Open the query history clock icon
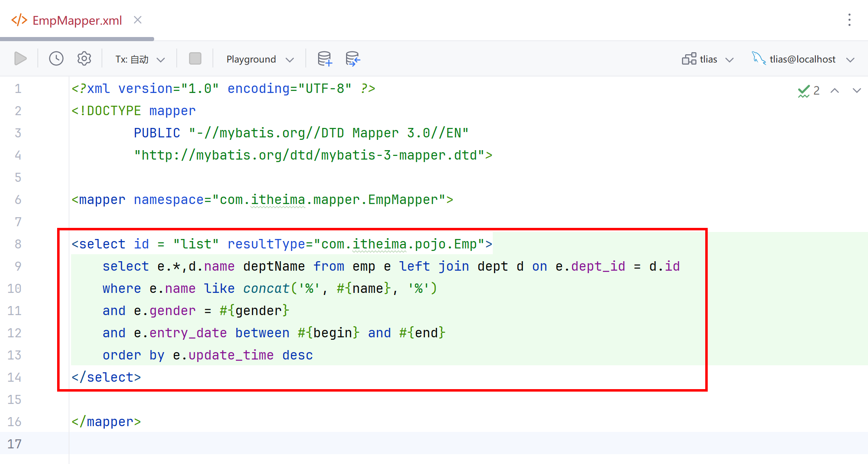The image size is (868, 464). [56, 59]
